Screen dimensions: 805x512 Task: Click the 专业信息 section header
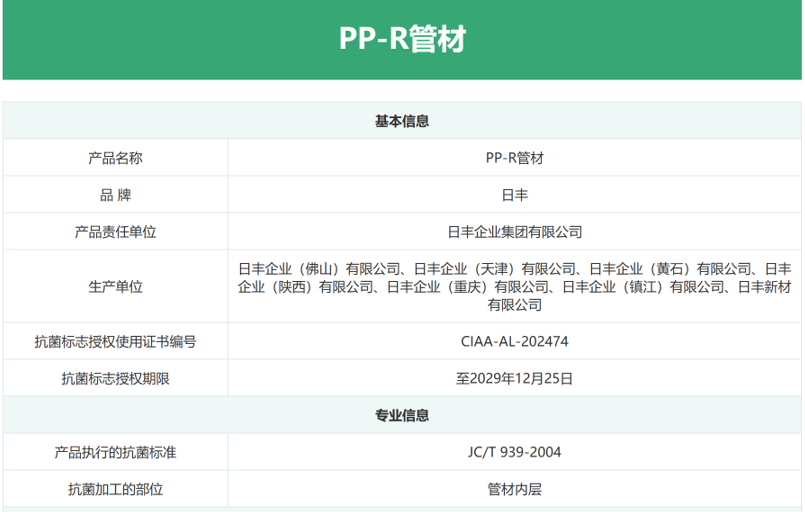[402, 415]
